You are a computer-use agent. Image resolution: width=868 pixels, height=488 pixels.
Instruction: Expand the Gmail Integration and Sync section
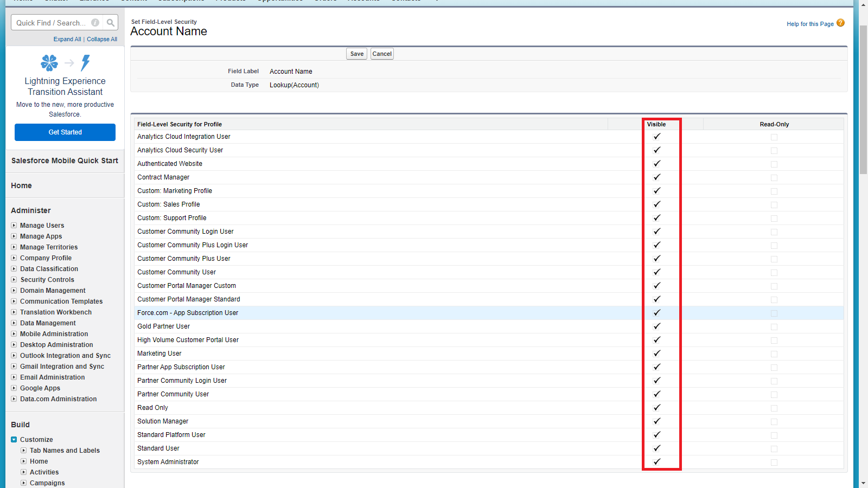(x=14, y=367)
